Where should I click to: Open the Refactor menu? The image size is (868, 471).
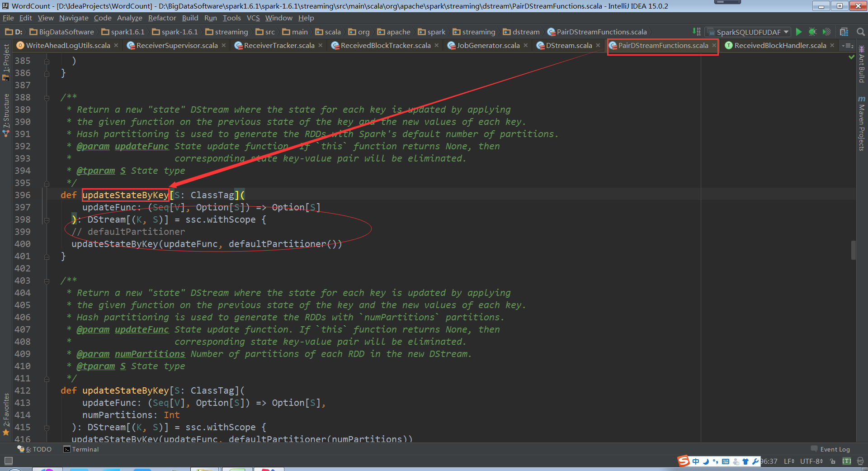[162, 18]
